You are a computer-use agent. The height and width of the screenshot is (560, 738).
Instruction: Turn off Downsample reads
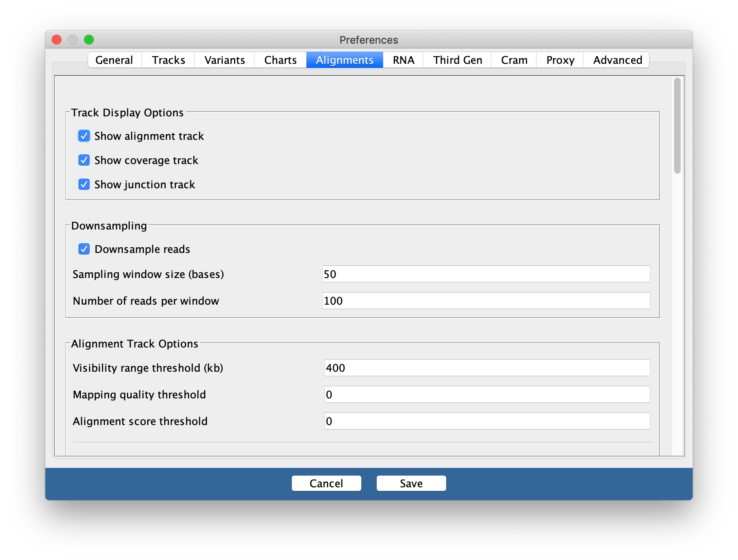tap(84, 249)
